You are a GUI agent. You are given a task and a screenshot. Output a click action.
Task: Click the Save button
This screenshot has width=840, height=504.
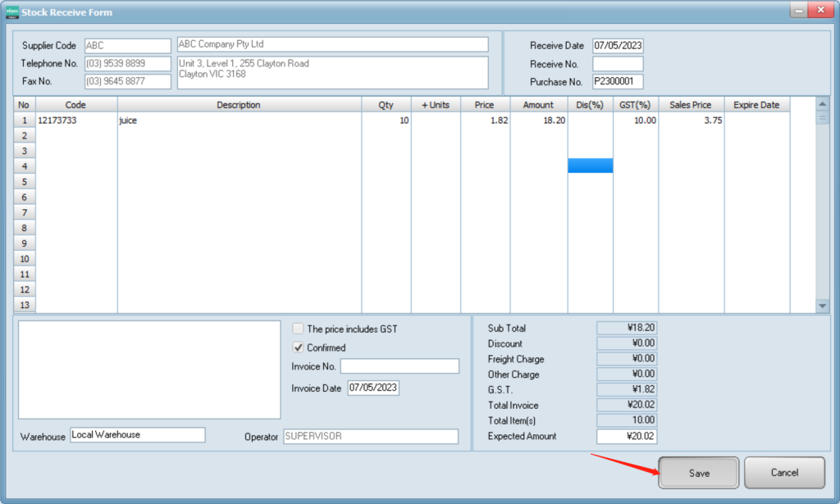[699, 473]
